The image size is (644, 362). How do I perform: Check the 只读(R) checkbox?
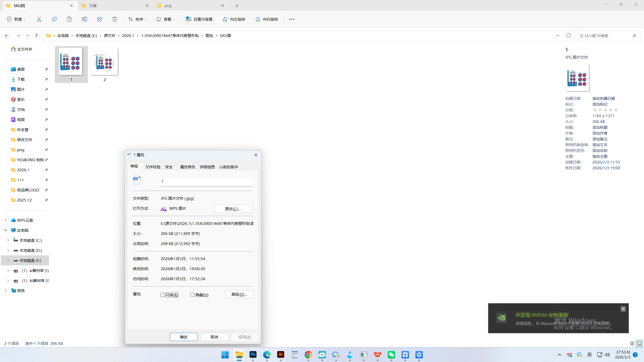coord(163,295)
